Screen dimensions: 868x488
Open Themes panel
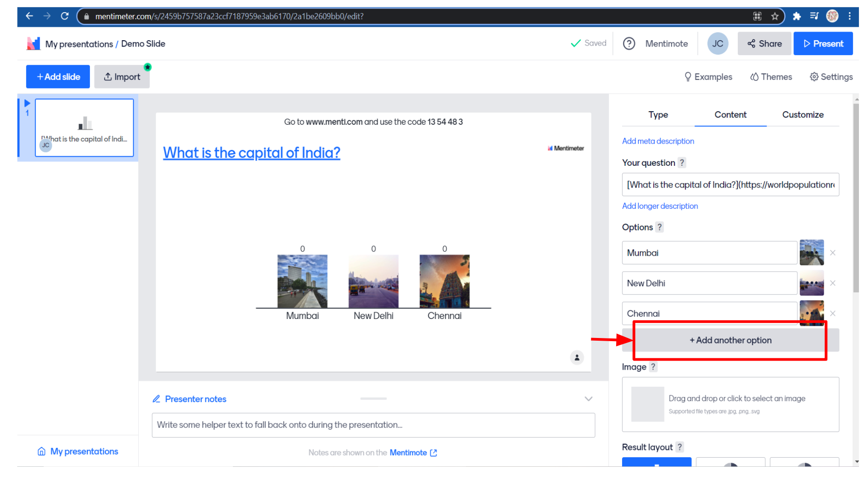771,77
